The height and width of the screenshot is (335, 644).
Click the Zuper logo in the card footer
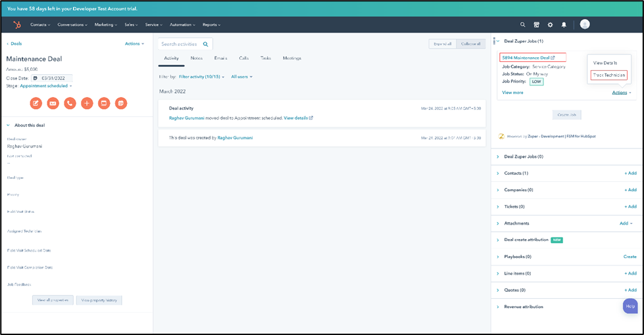click(501, 136)
